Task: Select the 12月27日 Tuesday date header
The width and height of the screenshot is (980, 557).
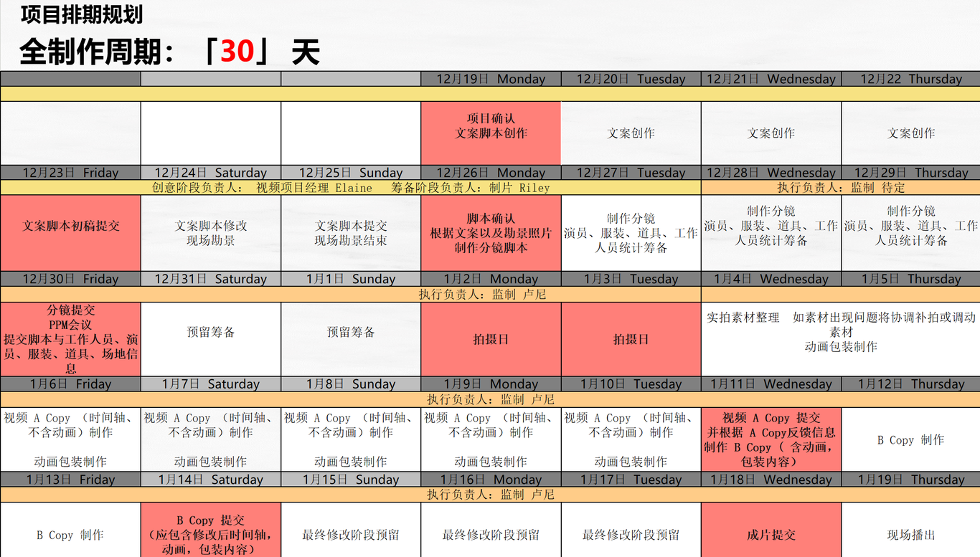Action: (631, 173)
